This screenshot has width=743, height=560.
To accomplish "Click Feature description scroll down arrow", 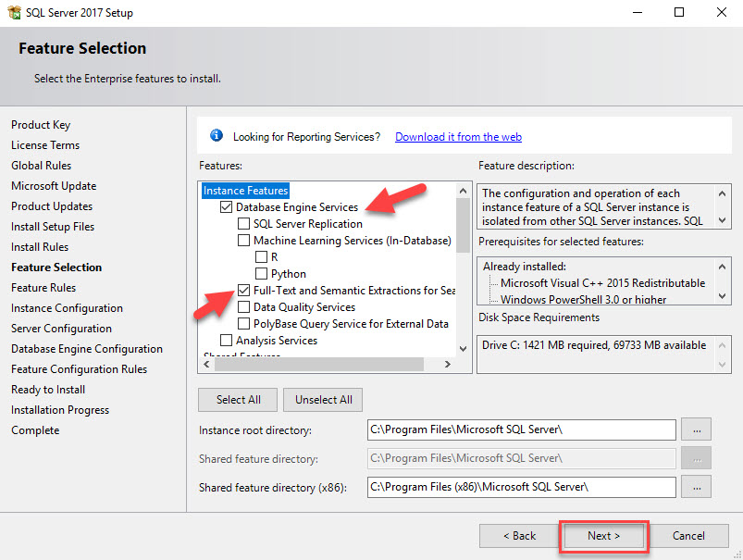I will coord(722,220).
